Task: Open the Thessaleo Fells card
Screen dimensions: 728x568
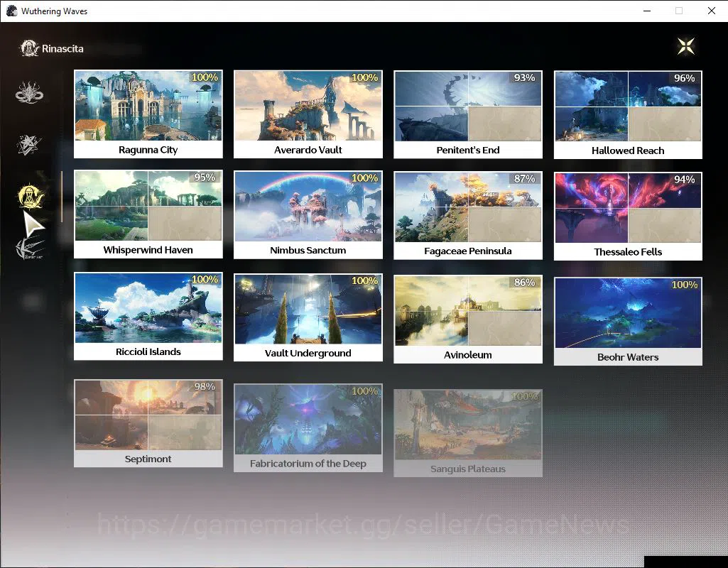Action: click(x=628, y=217)
